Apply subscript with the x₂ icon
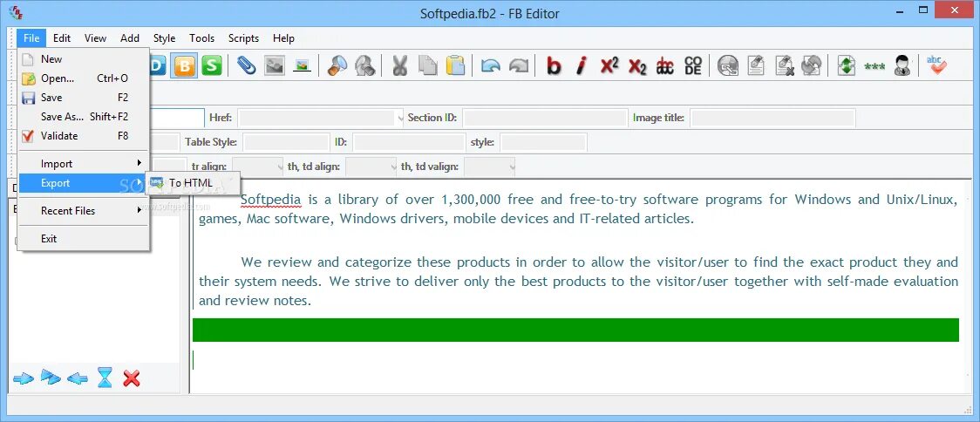Image resolution: width=980 pixels, height=422 pixels. 636,65
